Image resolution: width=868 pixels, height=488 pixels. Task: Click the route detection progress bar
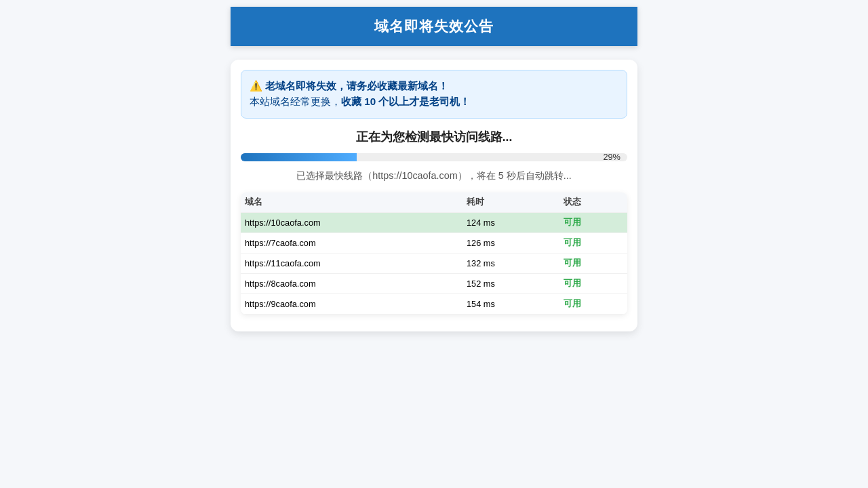[x=434, y=157]
